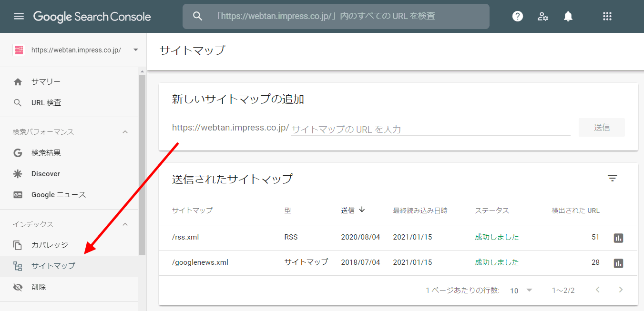The width and height of the screenshot is (644, 311).
Task: Open index coverage chart for /googlenews.xml
Action: [618, 263]
